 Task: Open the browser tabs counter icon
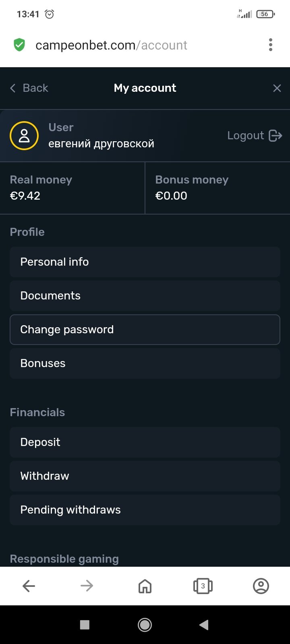click(x=203, y=586)
